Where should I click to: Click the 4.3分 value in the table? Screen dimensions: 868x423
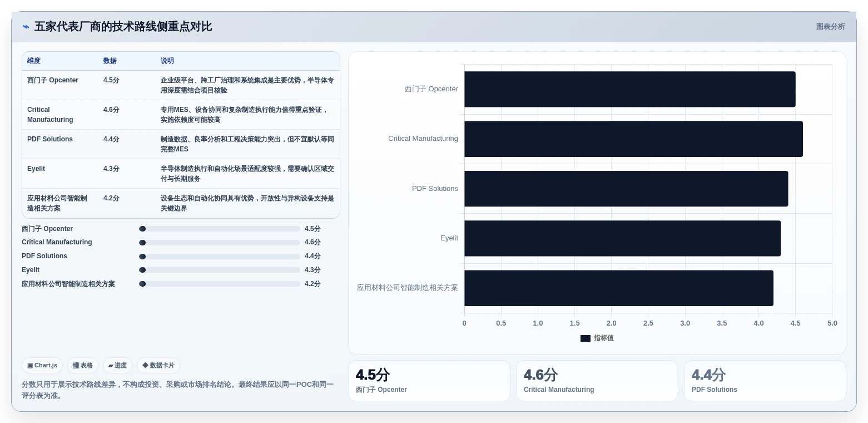(x=111, y=169)
